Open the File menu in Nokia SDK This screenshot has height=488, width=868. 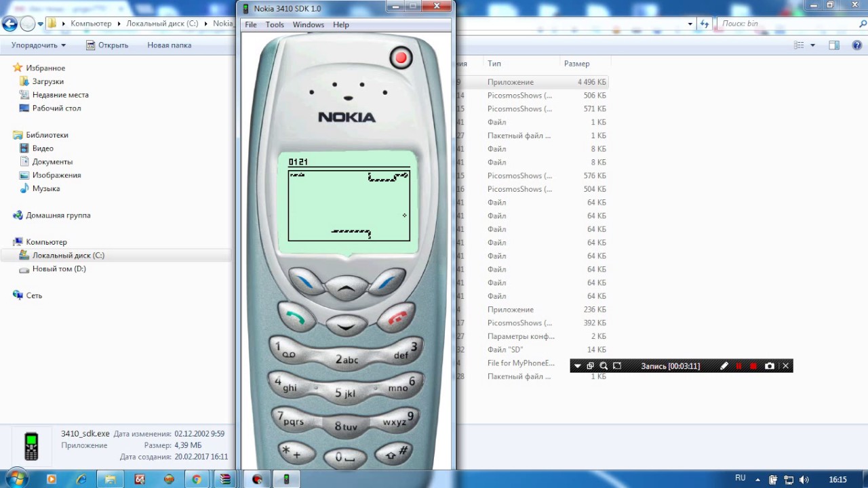pyautogui.click(x=251, y=24)
